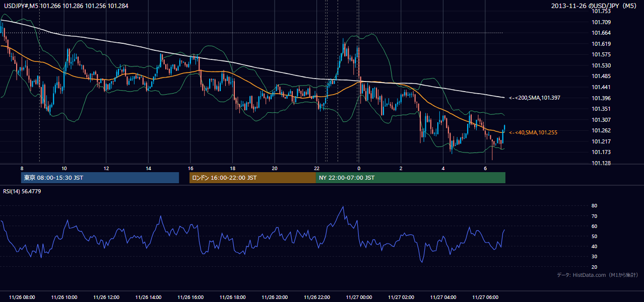Click the 11/26 14:00 time label
The image size is (644, 302).
[x=148, y=297]
